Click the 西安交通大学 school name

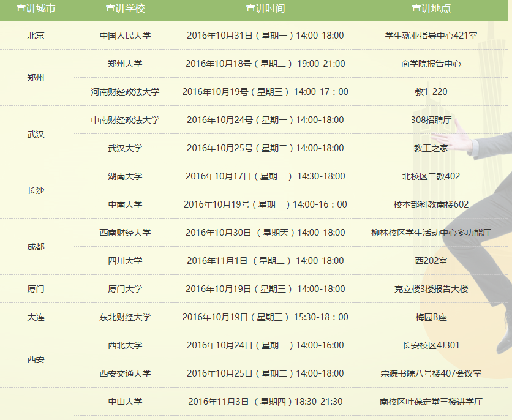[x=125, y=373]
